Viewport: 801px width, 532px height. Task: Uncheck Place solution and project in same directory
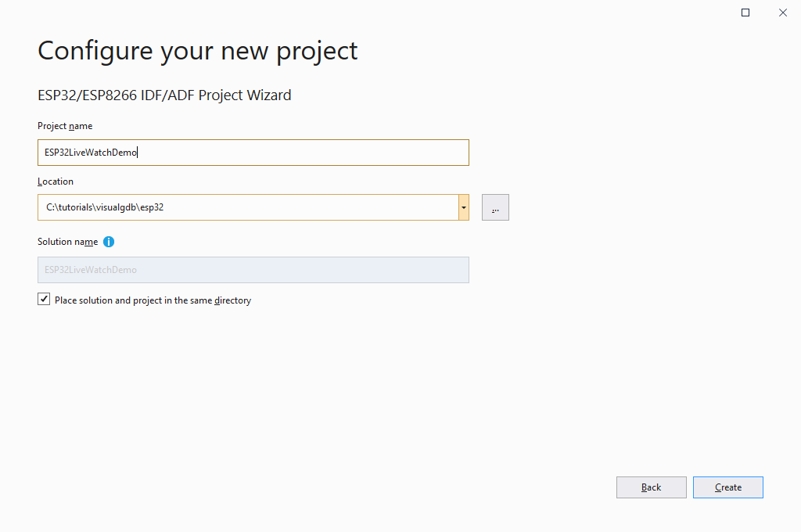44,300
